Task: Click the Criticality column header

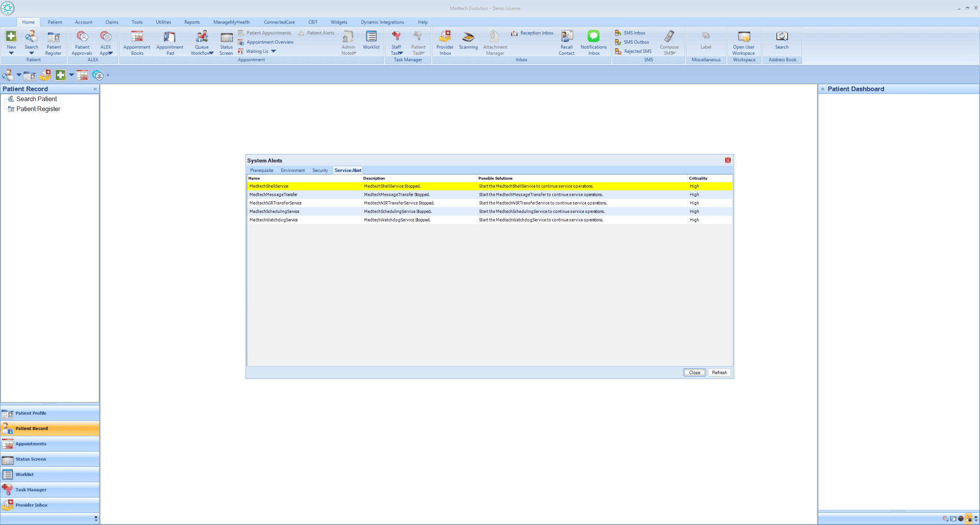Action: [710, 178]
